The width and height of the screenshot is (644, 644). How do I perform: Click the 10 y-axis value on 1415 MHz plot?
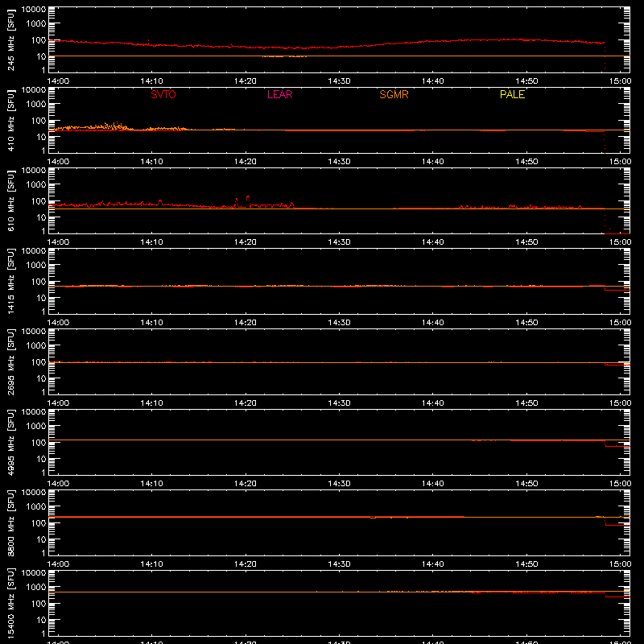tap(42, 298)
